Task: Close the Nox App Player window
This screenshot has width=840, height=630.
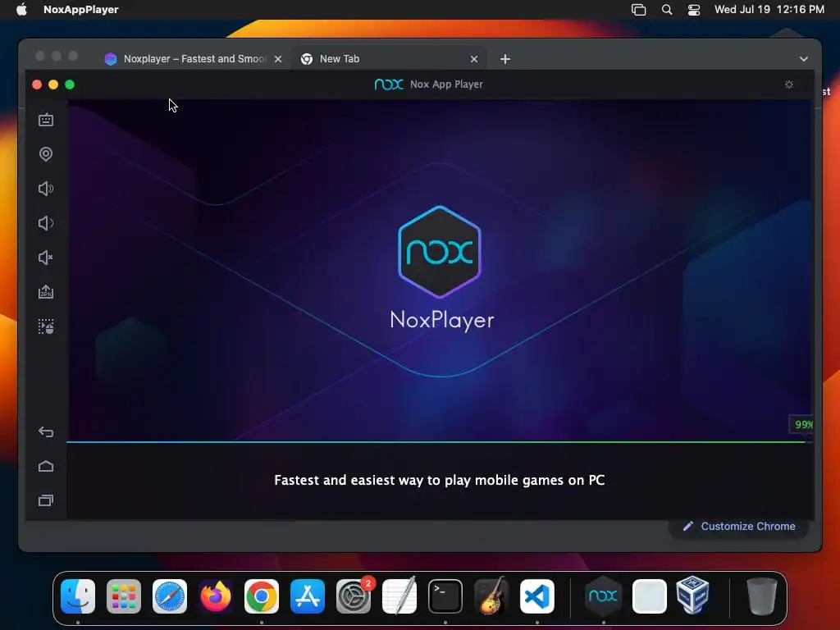Action: tap(37, 84)
